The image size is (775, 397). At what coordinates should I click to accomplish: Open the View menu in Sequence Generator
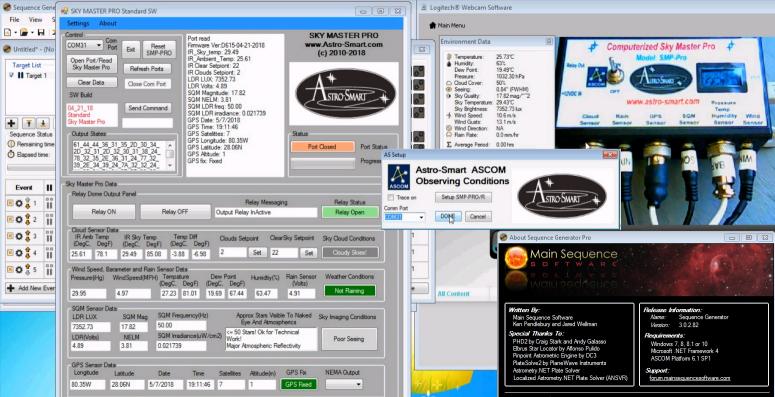point(36,20)
